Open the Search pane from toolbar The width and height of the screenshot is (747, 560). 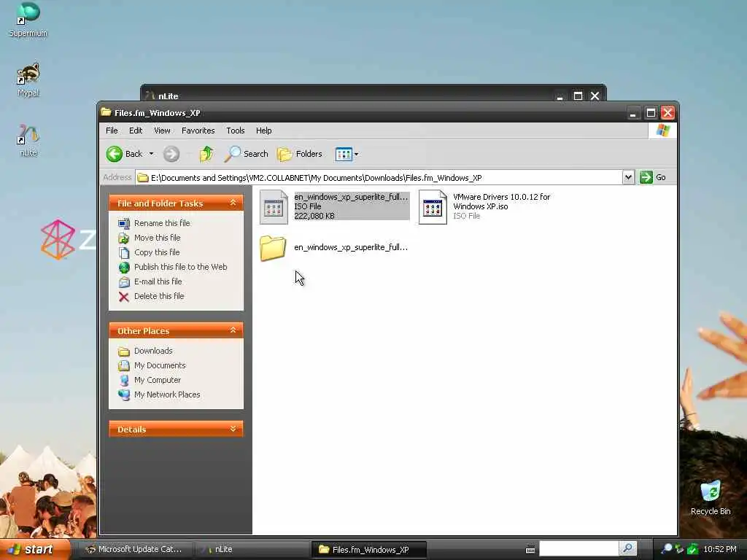point(247,154)
